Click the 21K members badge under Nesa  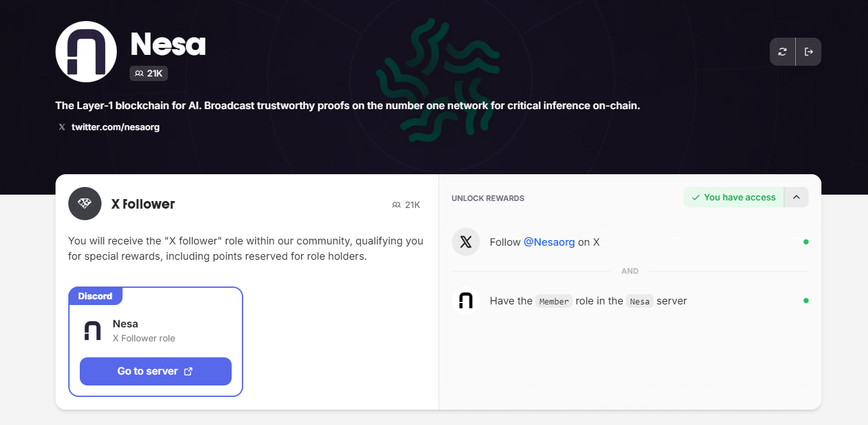[x=149, y=73]
